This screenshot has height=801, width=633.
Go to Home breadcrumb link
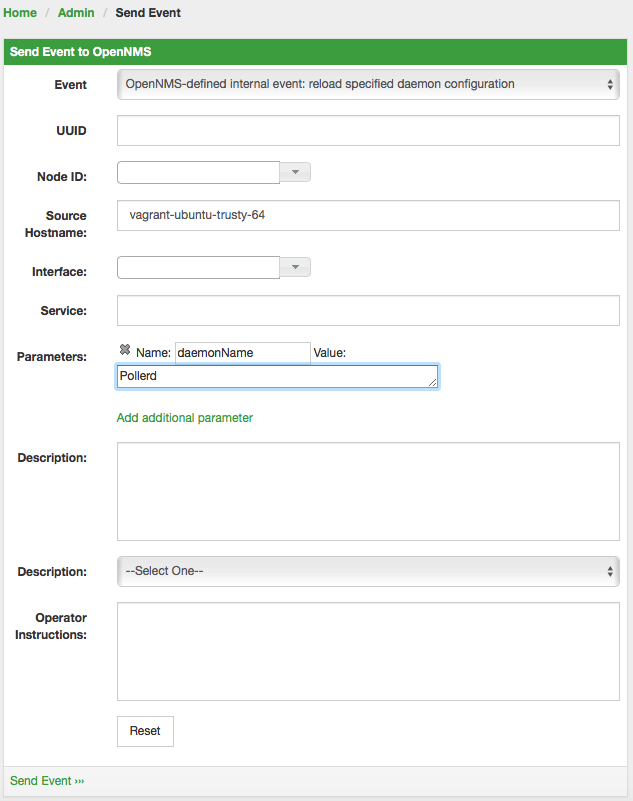click(x=20, y=13)
